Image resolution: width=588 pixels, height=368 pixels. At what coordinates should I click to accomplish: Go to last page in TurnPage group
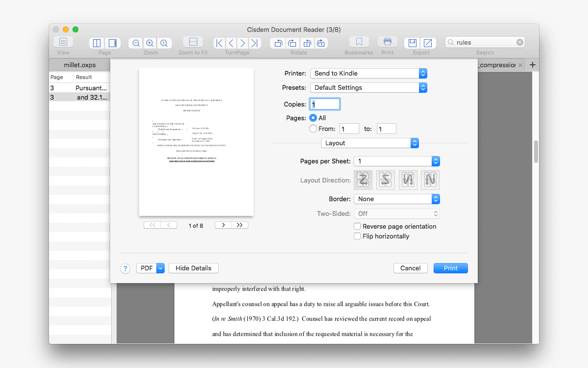[x=254, y=43]
